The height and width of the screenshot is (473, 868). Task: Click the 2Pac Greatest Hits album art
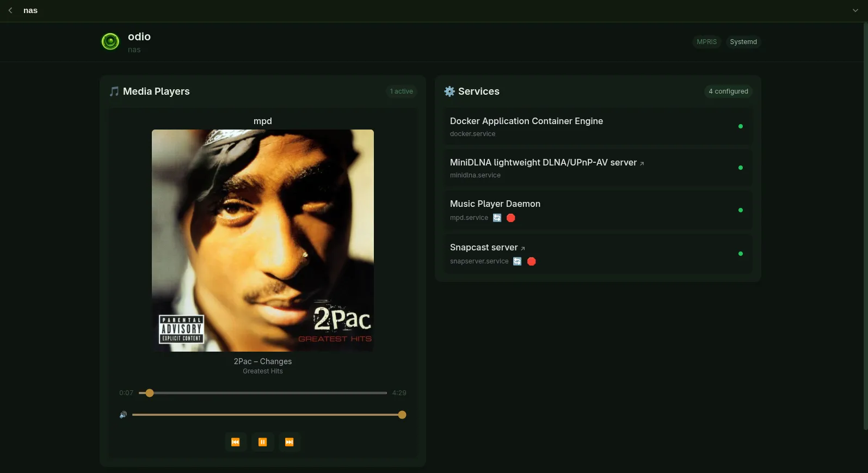[x=263, y=241]
